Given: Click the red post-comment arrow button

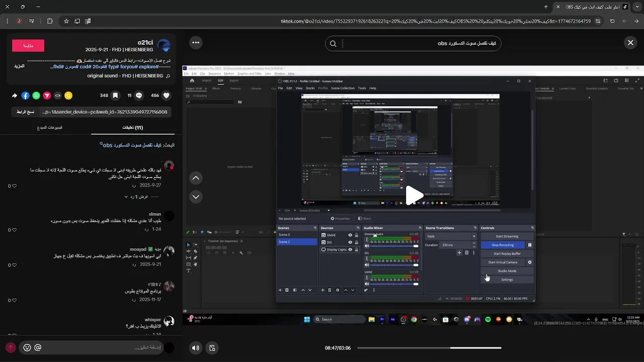Looking at the screenshot, I should point(11,347).
